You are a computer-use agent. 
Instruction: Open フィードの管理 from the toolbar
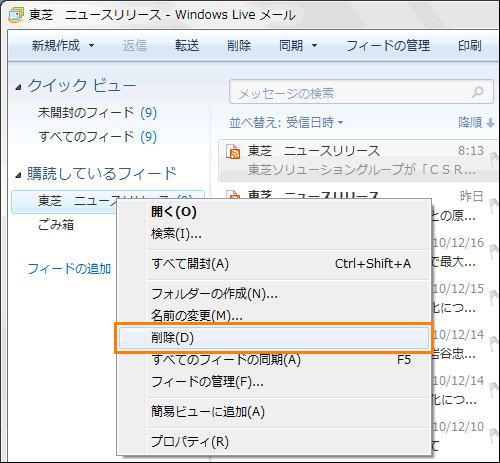(x=388, y=46)
